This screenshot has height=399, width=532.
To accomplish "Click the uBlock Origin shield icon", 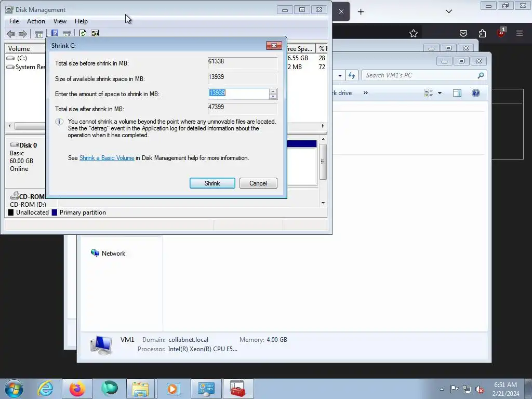I will [x=501, y=33].
